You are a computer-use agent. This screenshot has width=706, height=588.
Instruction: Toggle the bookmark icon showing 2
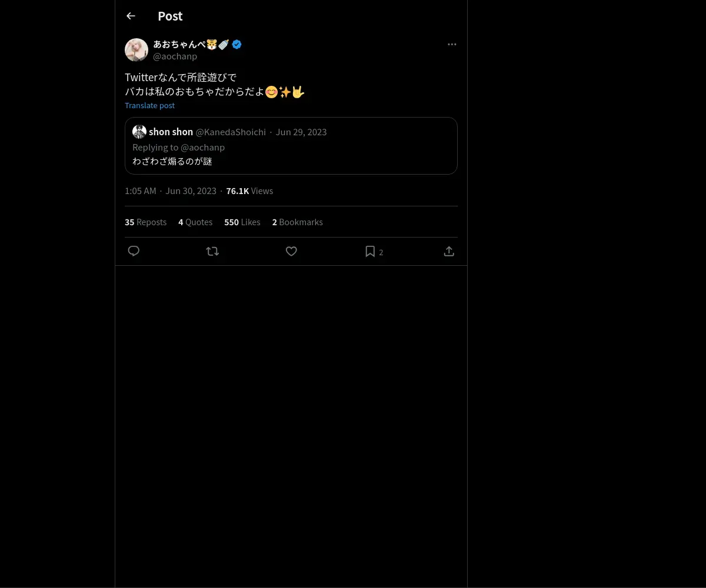[374, 252]
